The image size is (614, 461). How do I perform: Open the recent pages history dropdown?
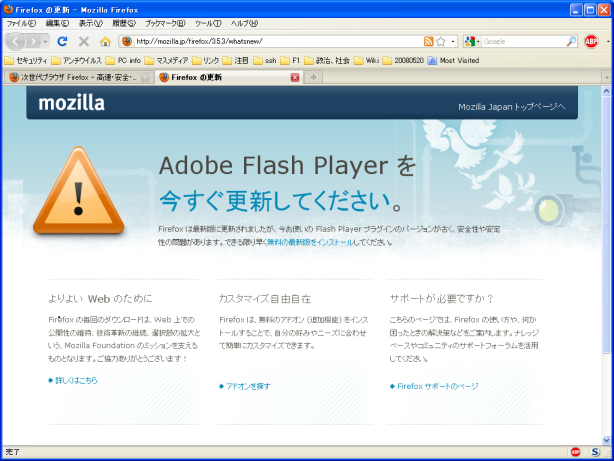(45, 42)
